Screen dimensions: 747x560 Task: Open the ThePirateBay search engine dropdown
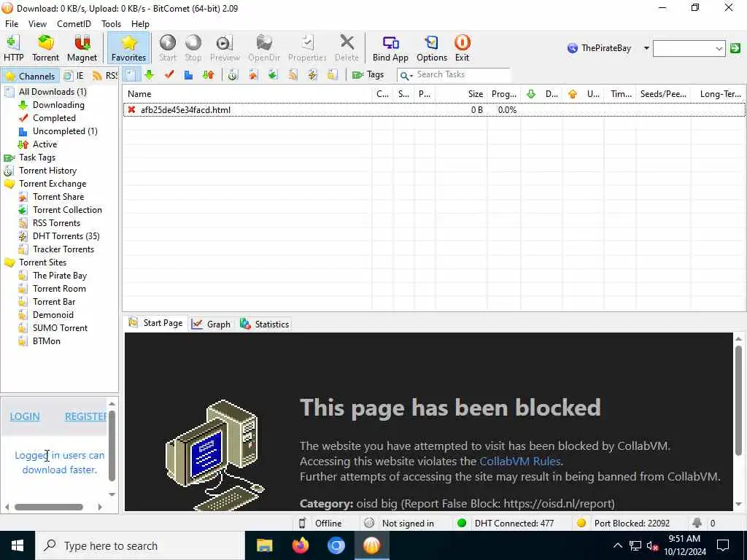tap(646, 48)
